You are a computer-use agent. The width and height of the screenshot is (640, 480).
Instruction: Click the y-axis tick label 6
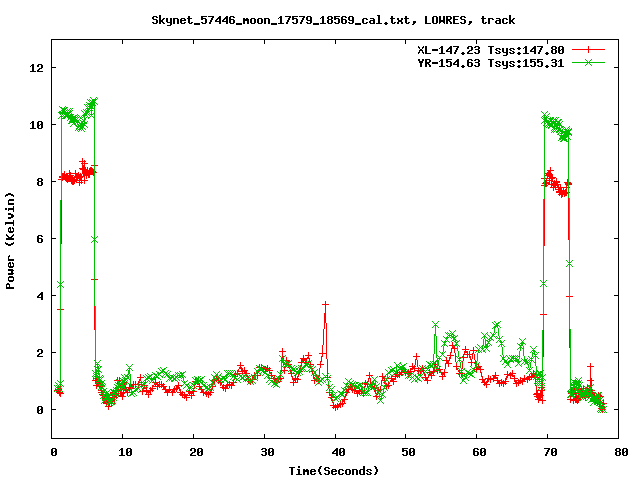[x=40, y=239]
